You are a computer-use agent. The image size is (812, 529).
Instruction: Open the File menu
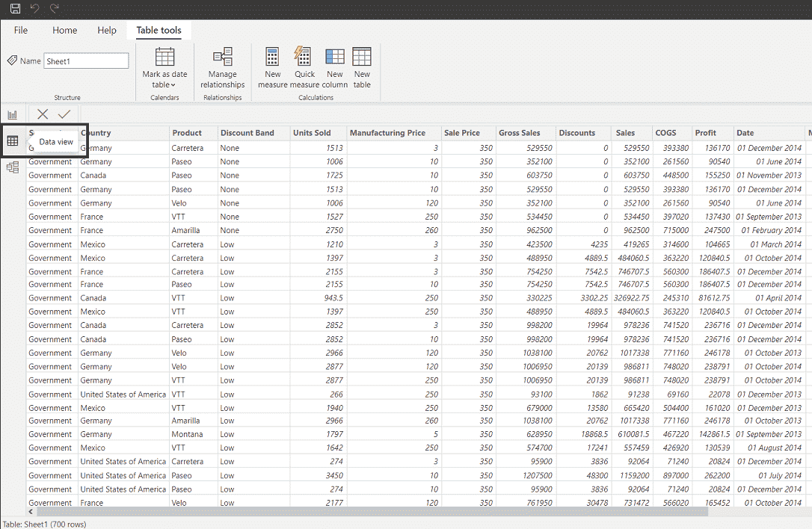click(21, 31)
